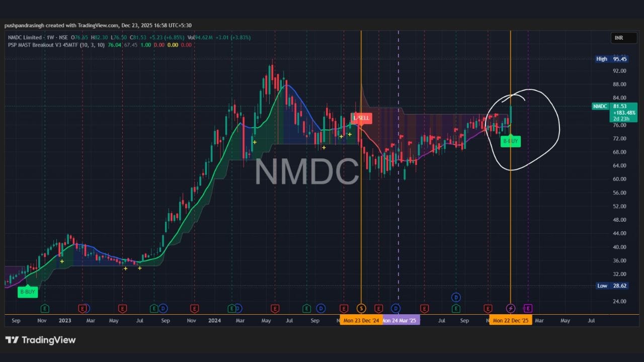Screen dimensions: 644x362
Task: Click the yellow S split marker on the timeline
Action: [x=361, y=308]
